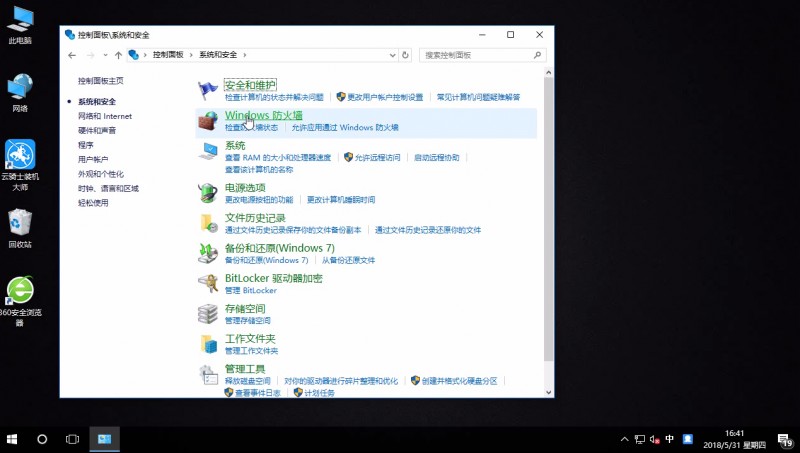Click the Power Options battery icon
Image resolution: width=800 pixels, height=453 pixels.
pyautogui.click(x=208, y=193)
